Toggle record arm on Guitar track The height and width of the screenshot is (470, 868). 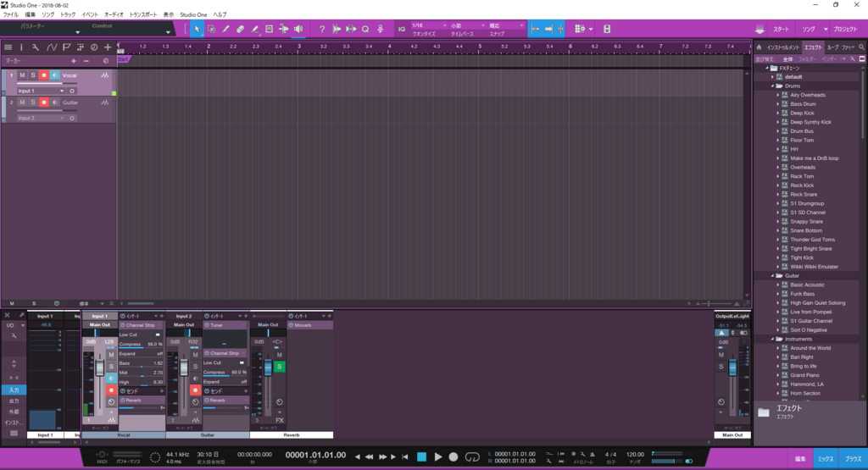pyautogui.click(x=44, y=102)
